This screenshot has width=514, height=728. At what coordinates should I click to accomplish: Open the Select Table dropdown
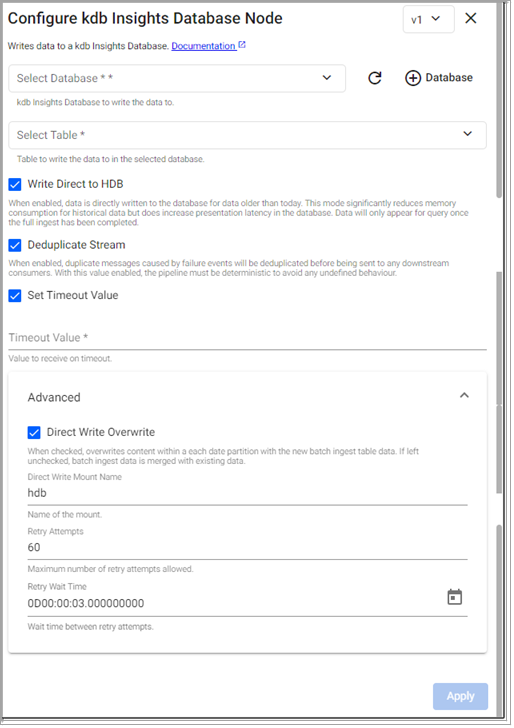(247, 135)
